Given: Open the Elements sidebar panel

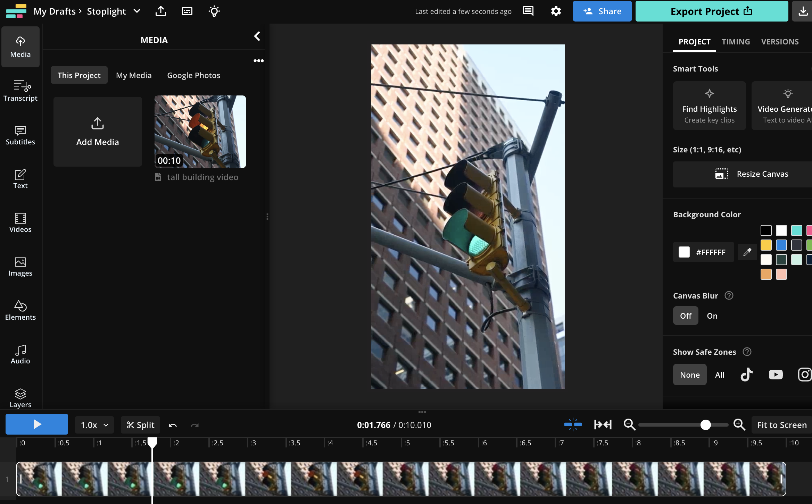Looking at the screenshot, I should click(20, 310).
